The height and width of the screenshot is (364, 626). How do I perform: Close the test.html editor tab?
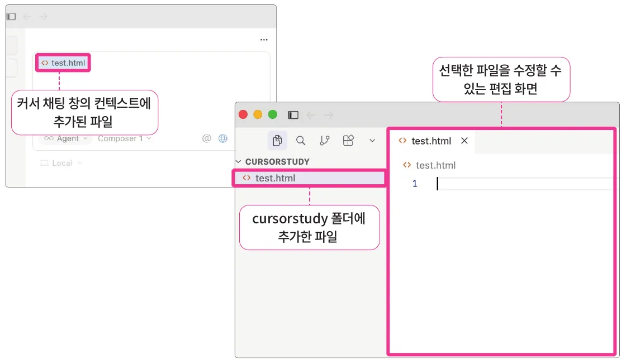(464, 141)
